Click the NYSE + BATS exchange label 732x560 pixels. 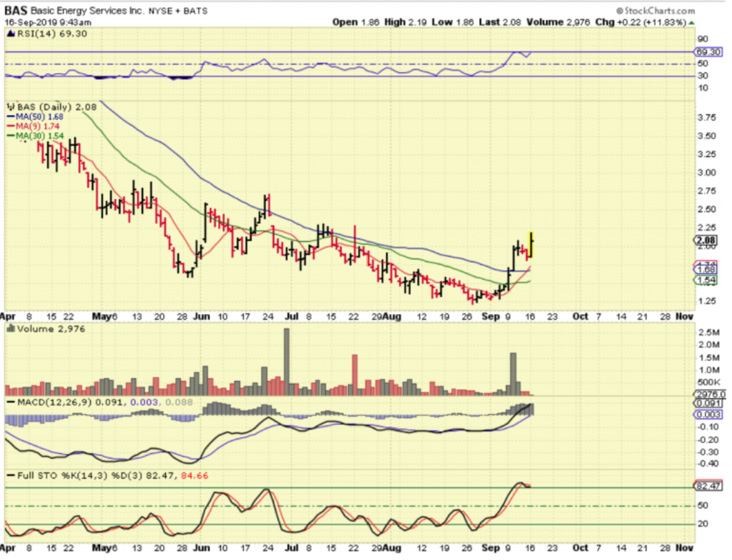coord(178,10)
